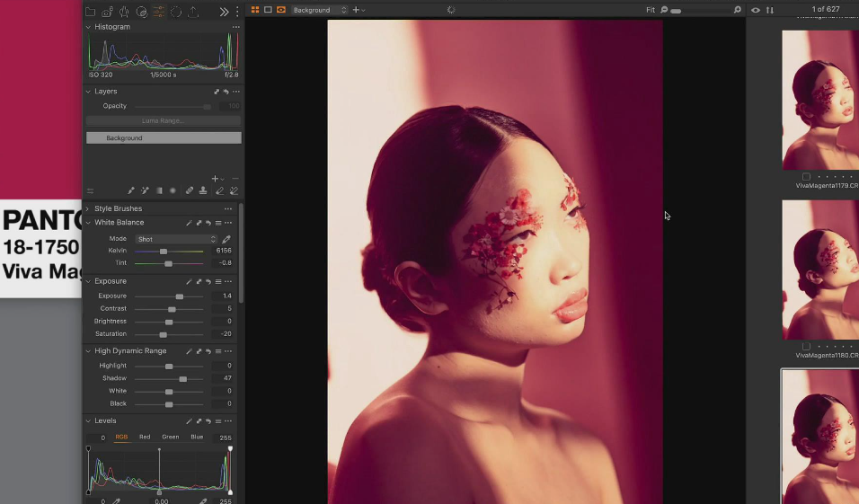This screenshot has height=504, width=859.
Task: Select the Blue channel tab in Levels
Action: pos(197,437)
